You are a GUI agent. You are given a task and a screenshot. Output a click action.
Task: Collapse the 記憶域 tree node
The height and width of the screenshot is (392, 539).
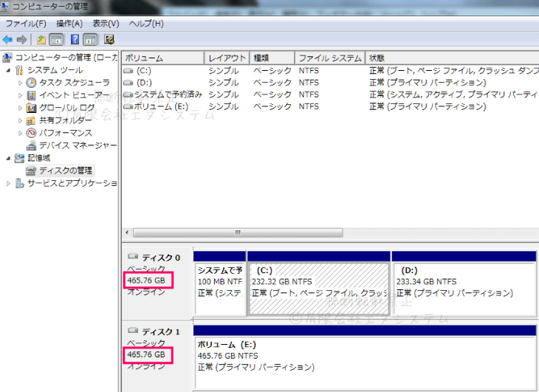tap(8, 159)
